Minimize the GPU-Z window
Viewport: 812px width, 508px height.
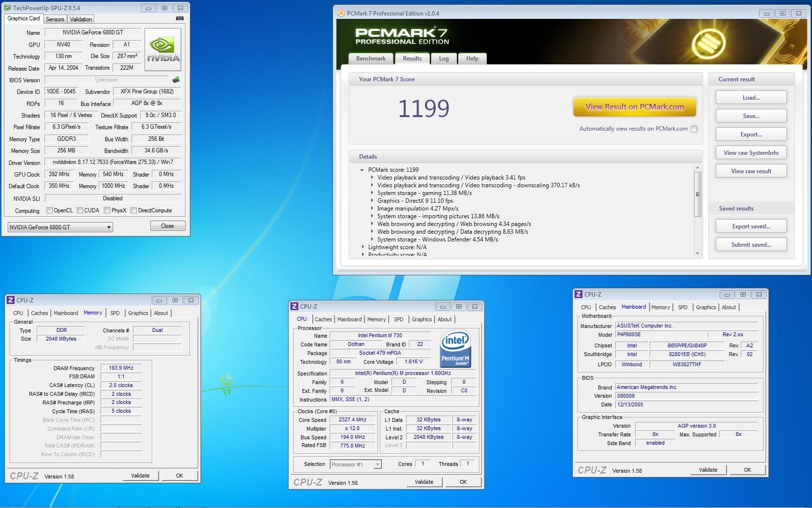148,8
